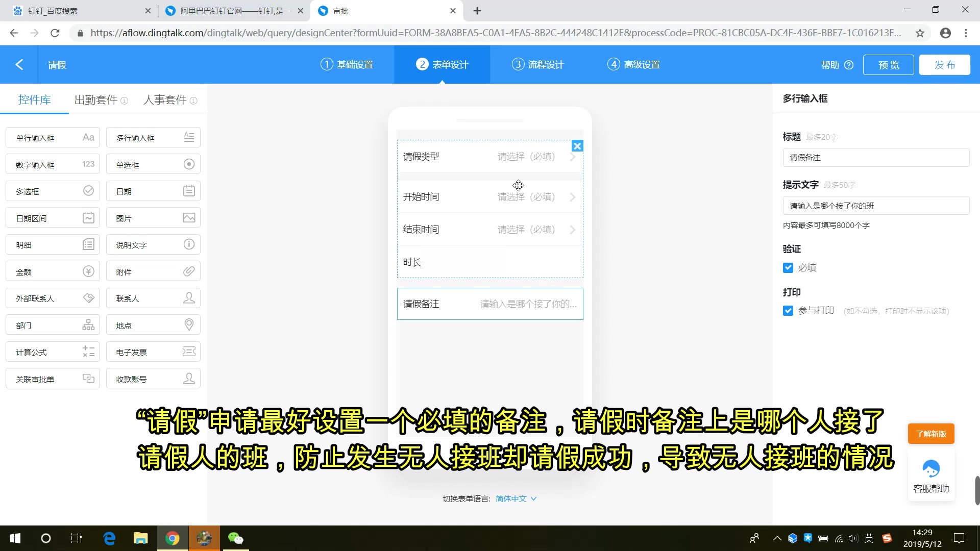Click the checkbox component icon

pyautogui.click(x=88, y=190)
